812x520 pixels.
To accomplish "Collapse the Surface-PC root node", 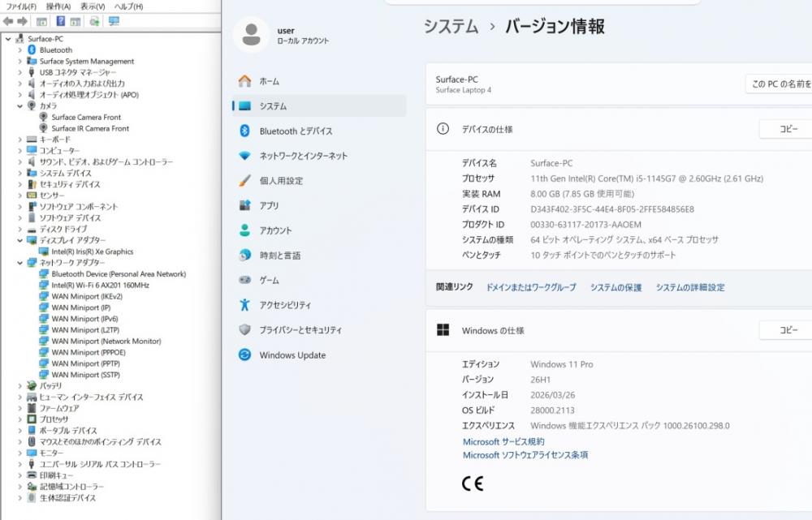I will pos(8,39).
